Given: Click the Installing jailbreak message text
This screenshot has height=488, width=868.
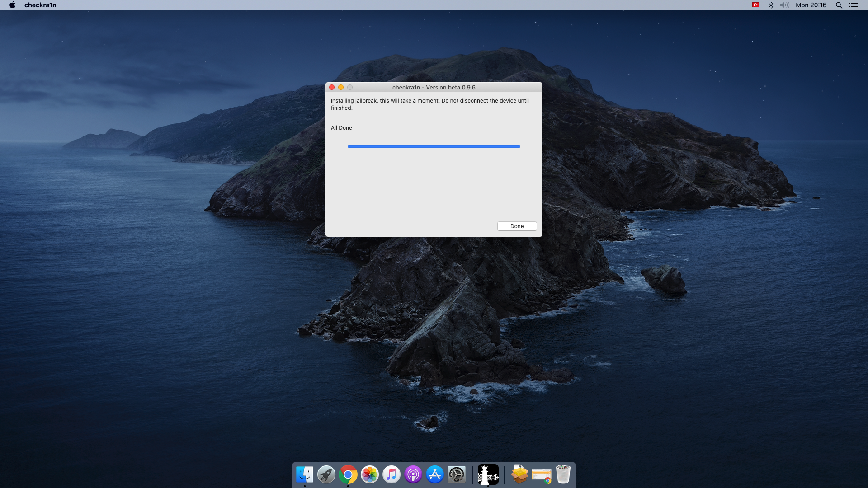Looking at the screenshot, I should 430,104.
